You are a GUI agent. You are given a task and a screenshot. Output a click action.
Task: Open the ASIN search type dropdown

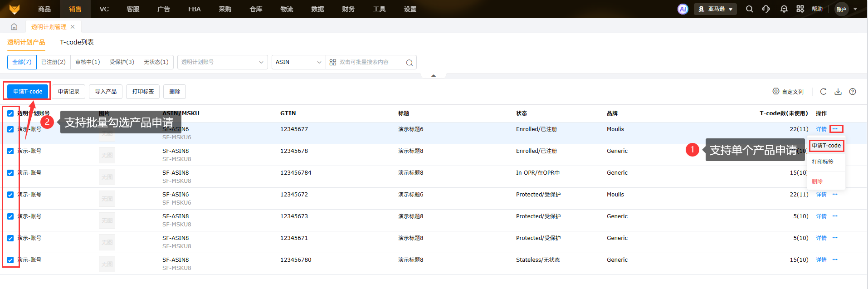[x=298, y=62]
